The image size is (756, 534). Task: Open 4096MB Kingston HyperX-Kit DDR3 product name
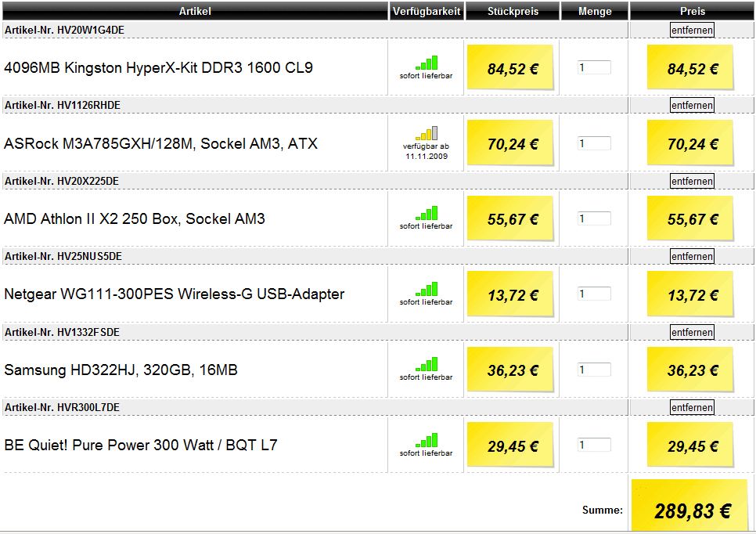pos(159,67)
